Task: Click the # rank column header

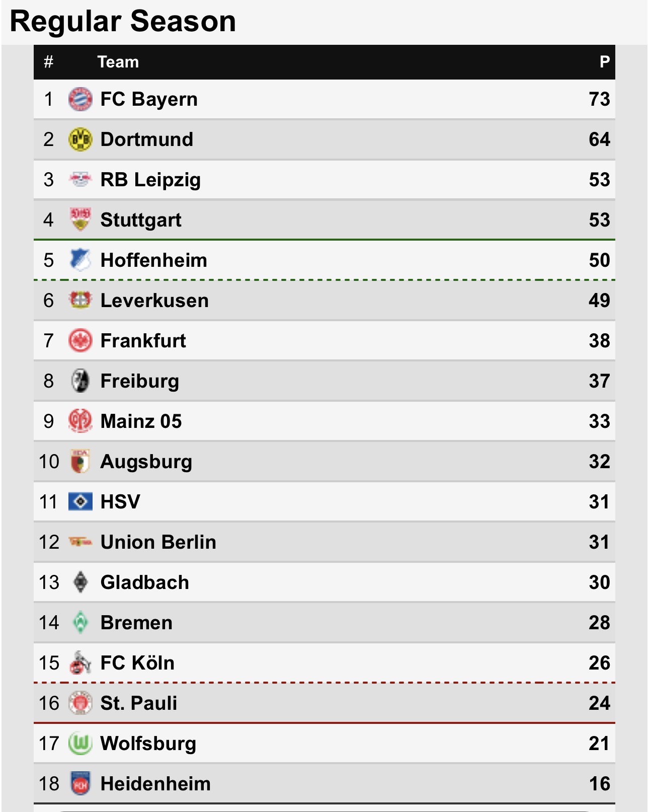Action: click(48, 62)
